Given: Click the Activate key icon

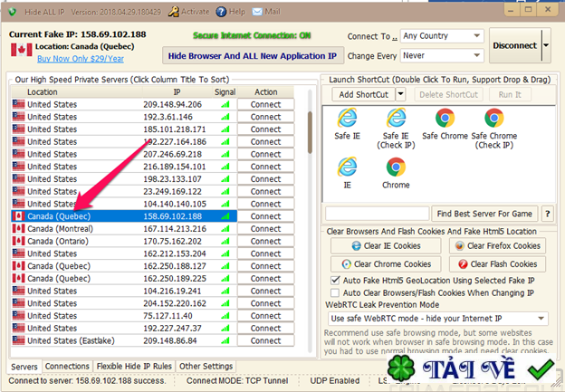Looking at the screenshot, I should 174,12.
